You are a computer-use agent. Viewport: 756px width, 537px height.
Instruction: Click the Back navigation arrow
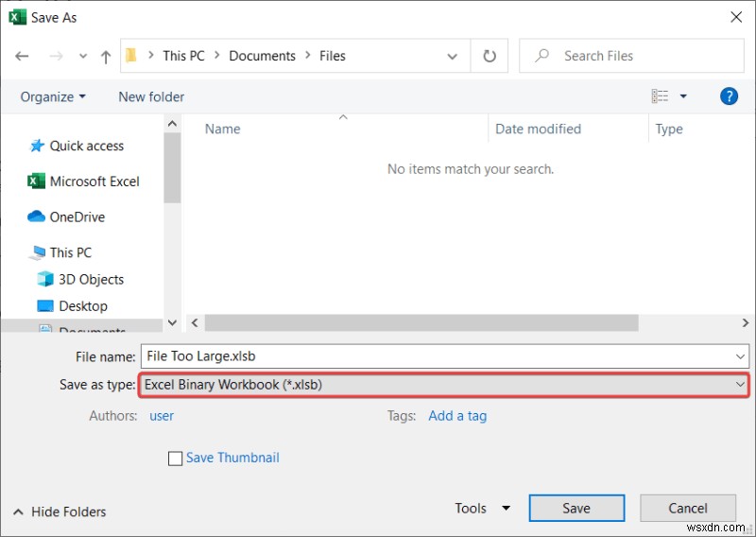[22, 56]
